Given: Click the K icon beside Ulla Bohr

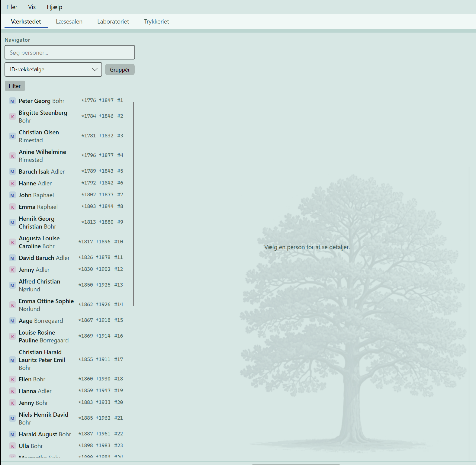Looking at the screenshot, I should [12, 446].
